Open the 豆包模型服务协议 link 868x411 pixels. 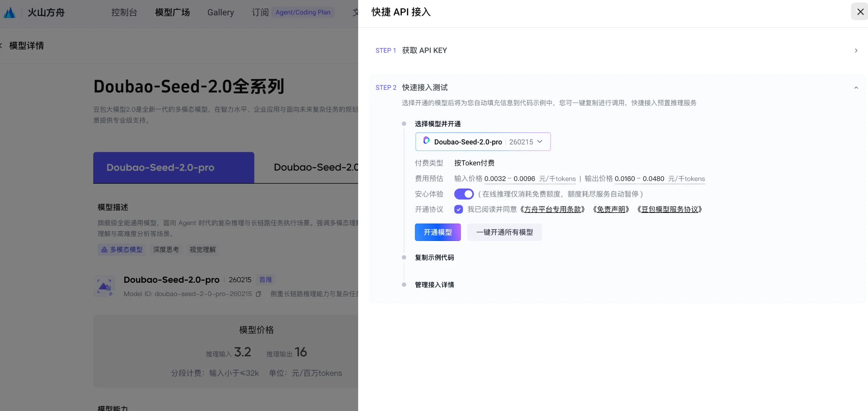pos(670,210)
